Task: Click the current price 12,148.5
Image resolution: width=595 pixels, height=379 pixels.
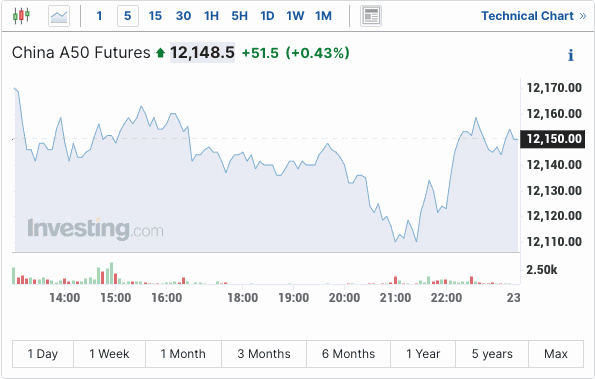Action: 202,52
